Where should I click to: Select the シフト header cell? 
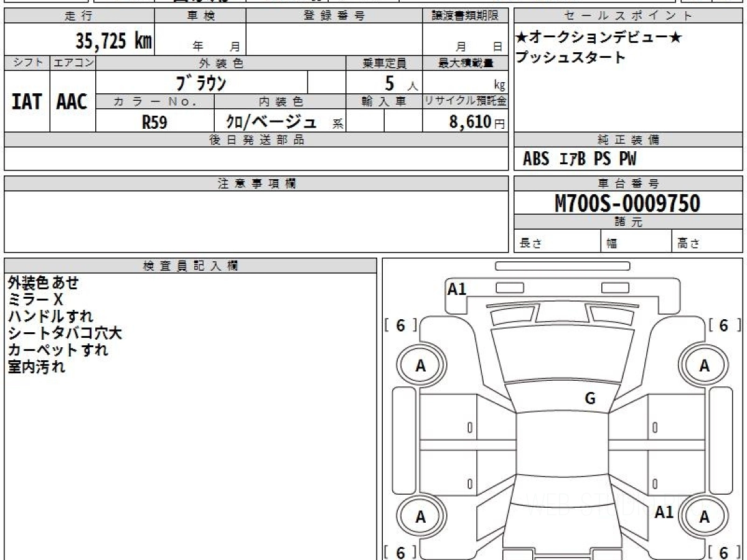pyautogui.click(x=27, y=63)
